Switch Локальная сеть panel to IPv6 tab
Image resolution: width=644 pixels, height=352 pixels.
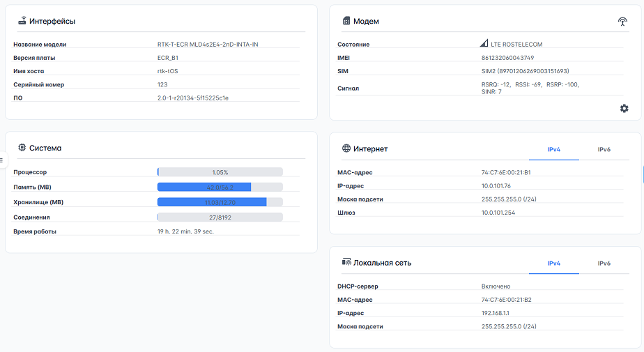604,263
